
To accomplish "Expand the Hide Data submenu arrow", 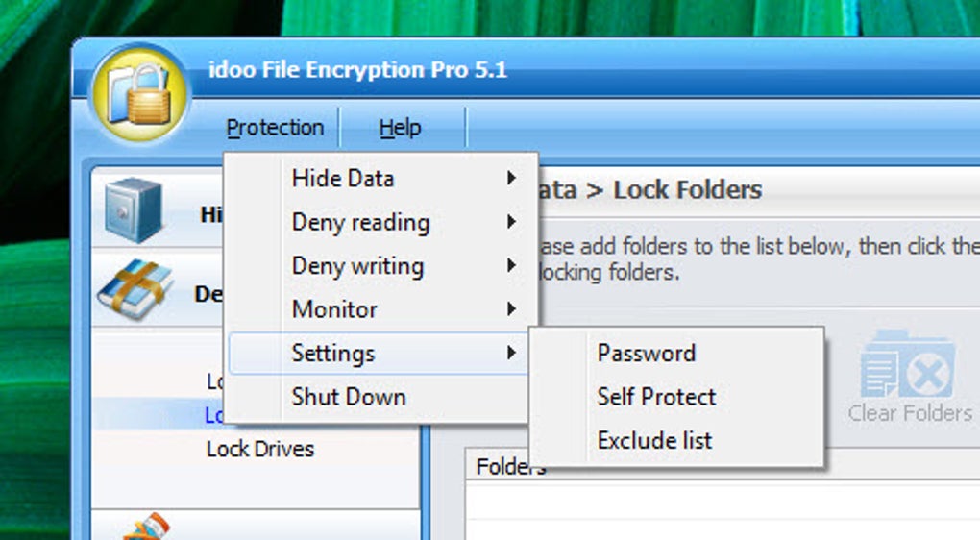I will [x=511, y=179].
